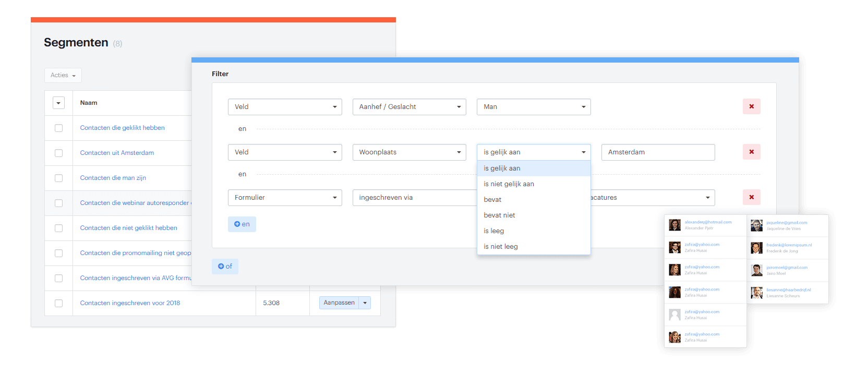This screenshot has width=868, height=375.
Task: Choose the 'bevat niet' option
Action: (534, 215)
